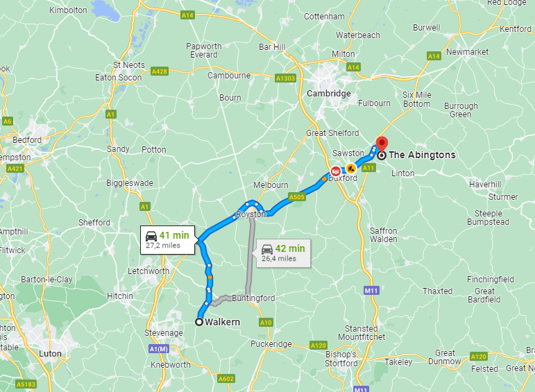Click the grey alternate route through Buntingford
This screenshot has height=392, width=535.
[250, 259]
